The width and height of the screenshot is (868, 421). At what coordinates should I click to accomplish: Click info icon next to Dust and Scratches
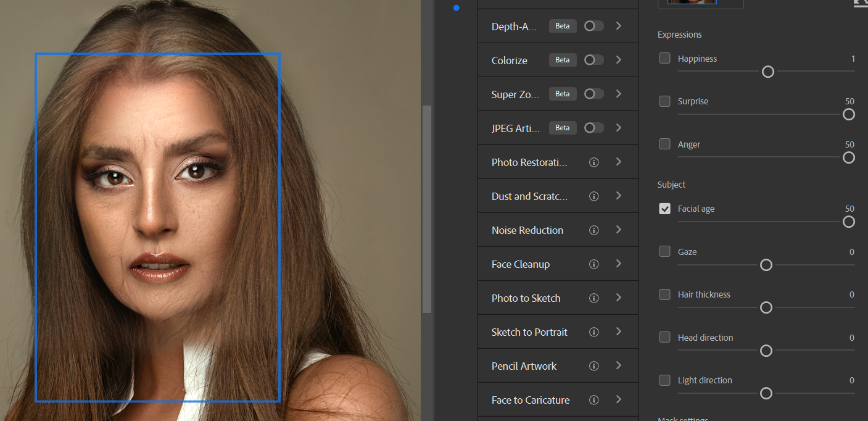coord(594,196)
